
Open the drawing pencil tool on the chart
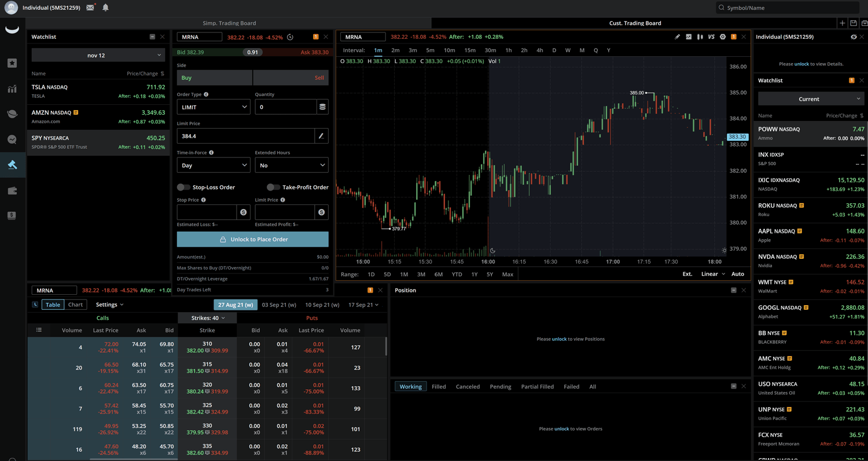(677, 36)
